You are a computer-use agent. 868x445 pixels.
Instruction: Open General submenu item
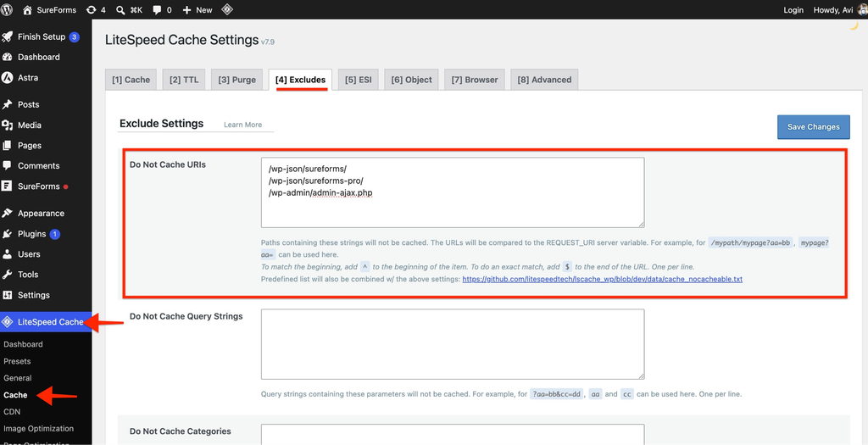(x=18, y=378)
